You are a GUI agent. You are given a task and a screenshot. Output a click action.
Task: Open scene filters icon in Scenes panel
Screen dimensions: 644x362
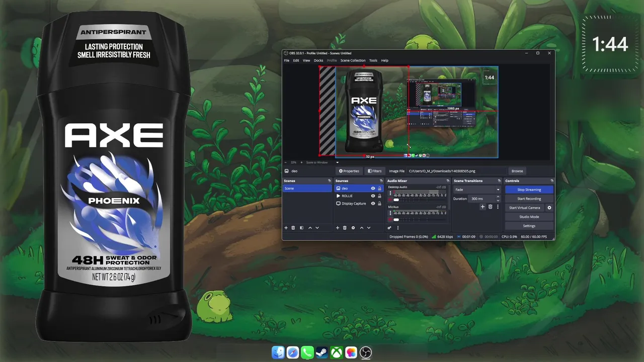tap(301, 228)
